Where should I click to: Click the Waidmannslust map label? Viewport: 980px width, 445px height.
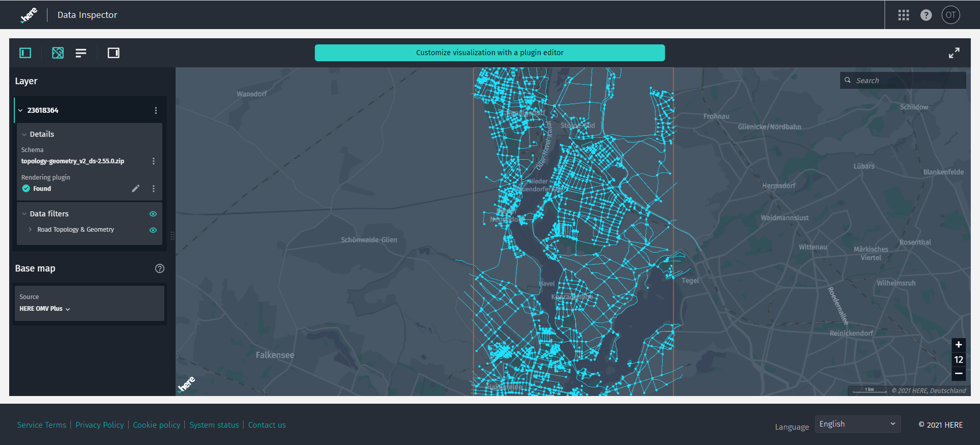coord(785,218)
